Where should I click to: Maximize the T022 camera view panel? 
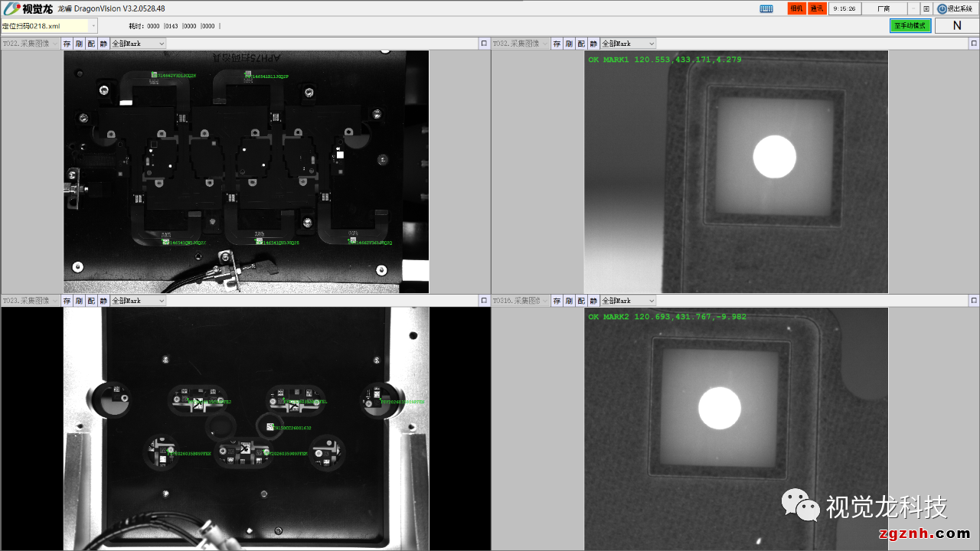(484, 44)
